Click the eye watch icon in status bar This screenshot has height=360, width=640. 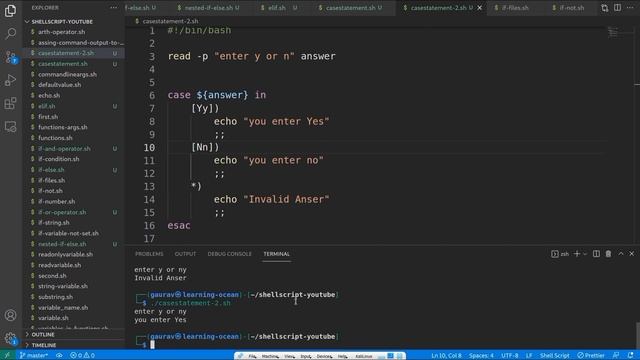click(x=59, y=356)
